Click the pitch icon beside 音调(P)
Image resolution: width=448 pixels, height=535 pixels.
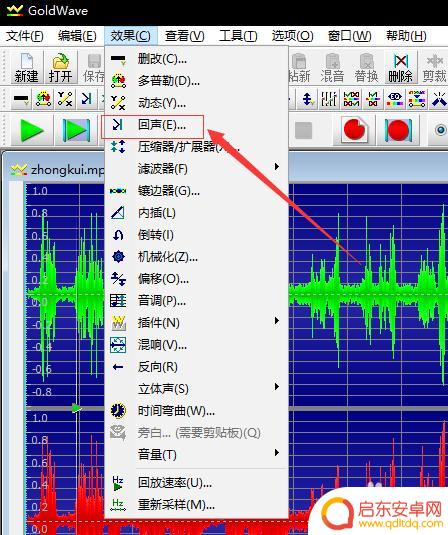118,301
